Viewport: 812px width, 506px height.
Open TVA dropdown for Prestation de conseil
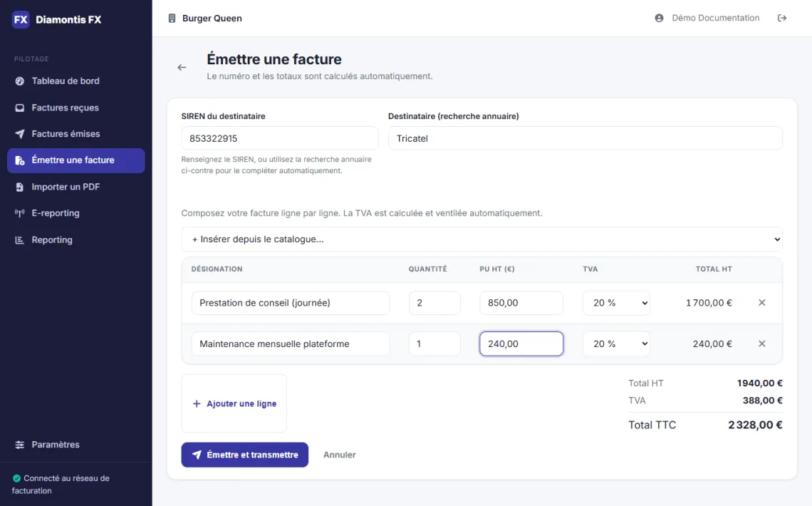616,303
